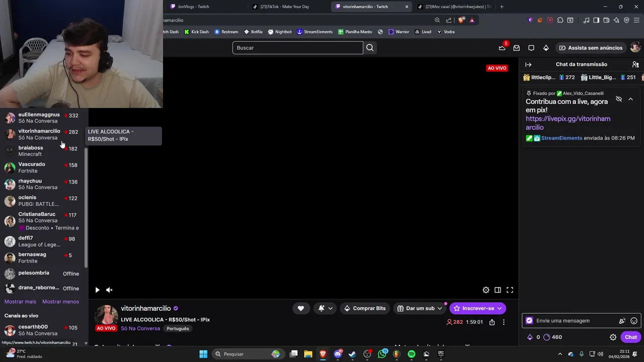
Task: Click the Português language tag
Action: pos(178,328)
